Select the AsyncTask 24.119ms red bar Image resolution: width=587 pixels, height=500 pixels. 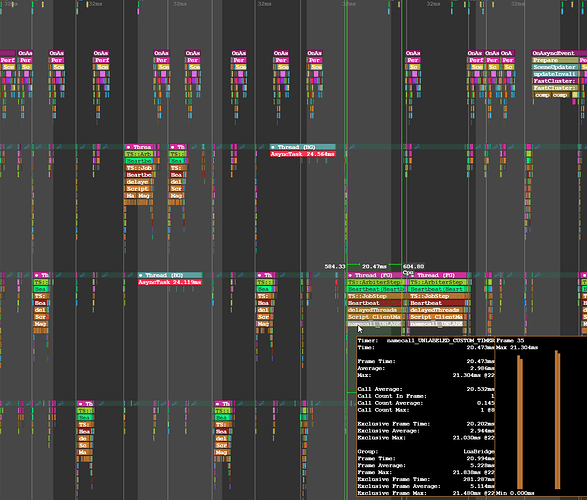tap(170, 282)
